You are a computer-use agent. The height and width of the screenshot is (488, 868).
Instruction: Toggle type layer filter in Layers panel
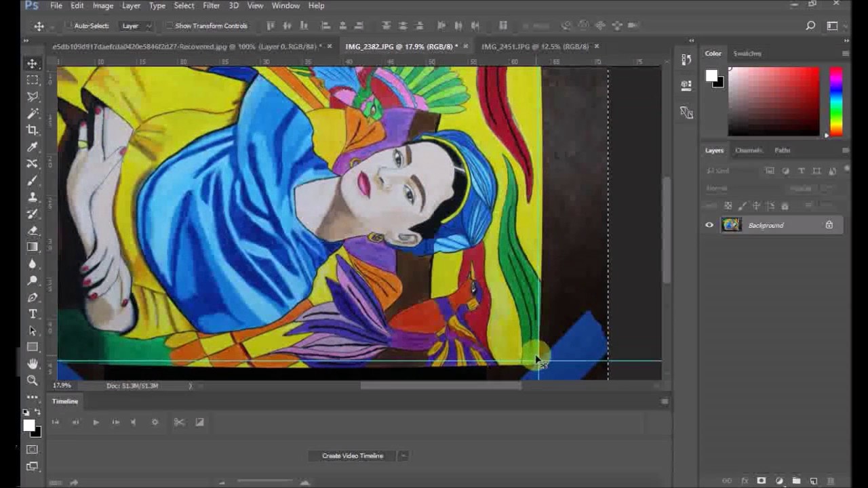(x=801, y=171)
